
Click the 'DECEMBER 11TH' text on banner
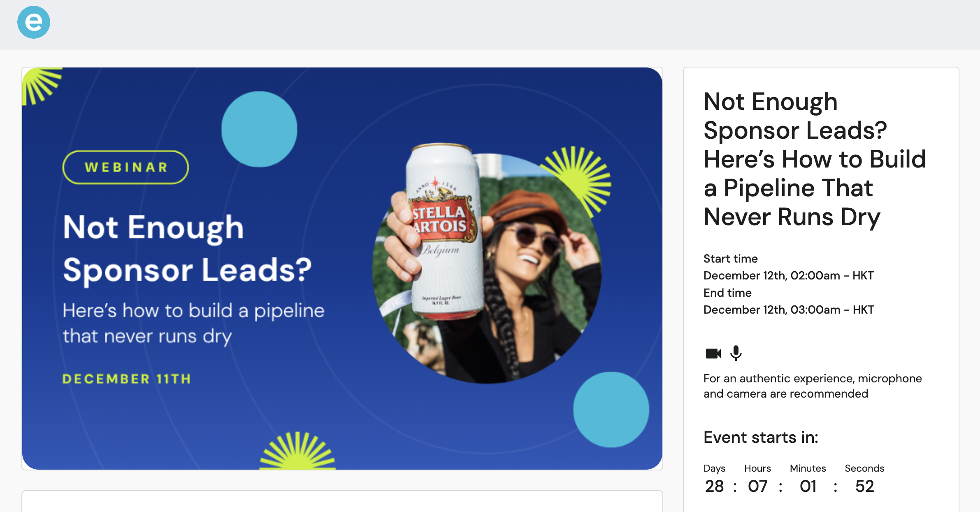[127, 379]
